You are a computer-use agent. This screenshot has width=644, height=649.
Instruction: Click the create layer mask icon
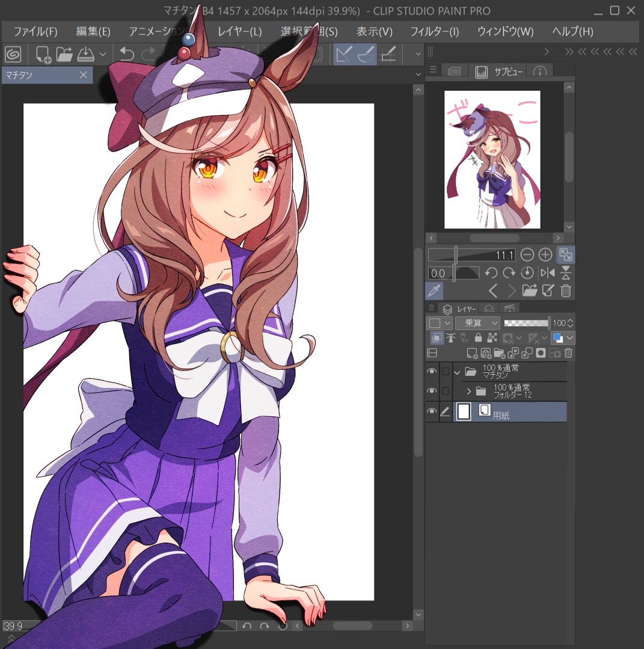tap(541, 354)
